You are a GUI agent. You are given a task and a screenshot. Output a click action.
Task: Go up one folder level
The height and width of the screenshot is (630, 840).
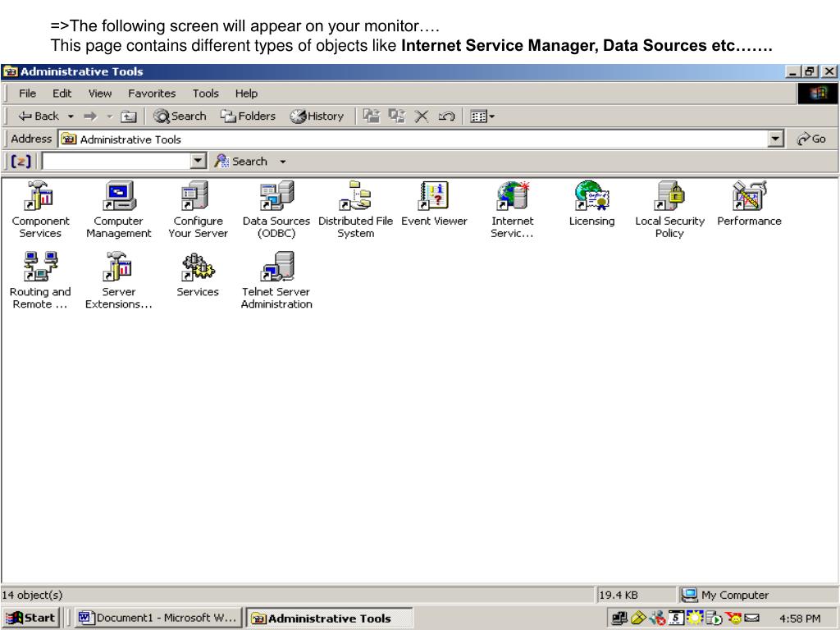(129, 116)
